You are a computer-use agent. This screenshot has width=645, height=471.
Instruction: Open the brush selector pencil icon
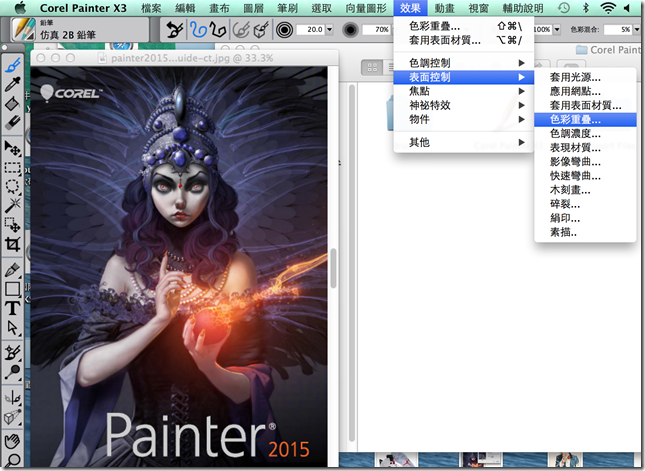(24, 29)
